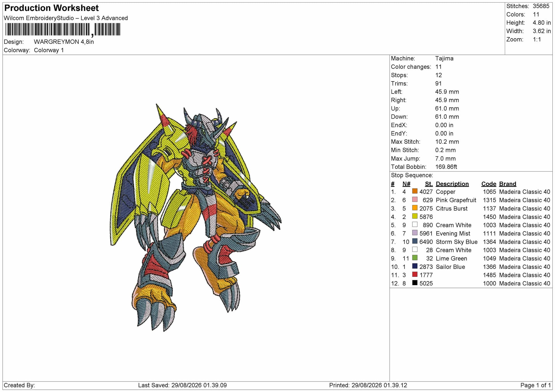Click the "Created By:" footer label
This screenshot has width=555, height=392.
click(19, 385)
